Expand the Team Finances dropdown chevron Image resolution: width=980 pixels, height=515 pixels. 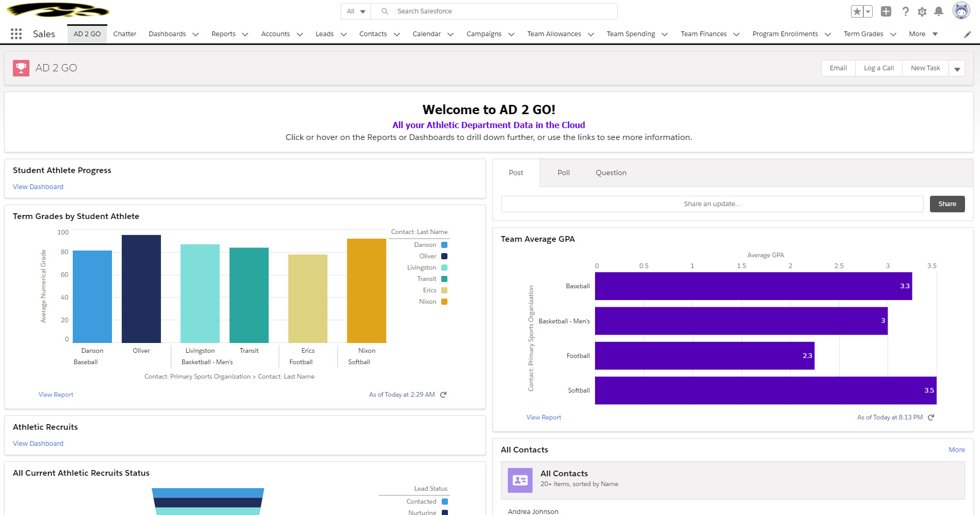736,35
